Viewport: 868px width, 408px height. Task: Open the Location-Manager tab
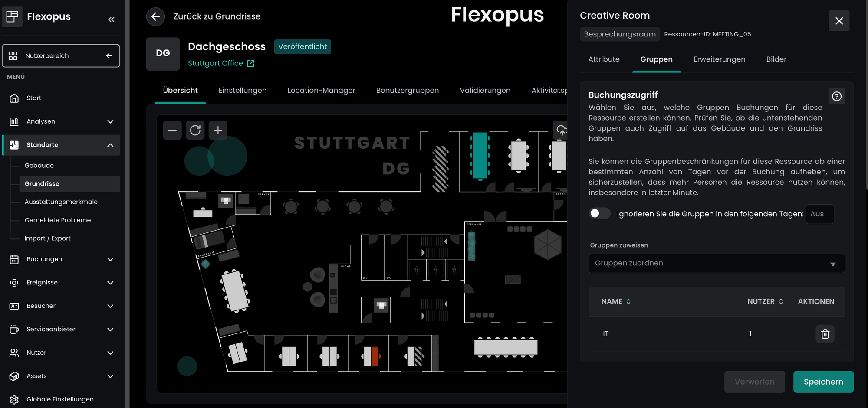321,90
